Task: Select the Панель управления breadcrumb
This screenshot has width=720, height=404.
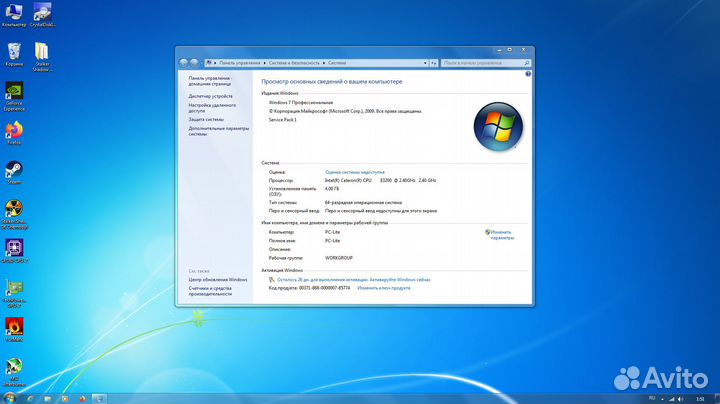Action: coord(240,63)
